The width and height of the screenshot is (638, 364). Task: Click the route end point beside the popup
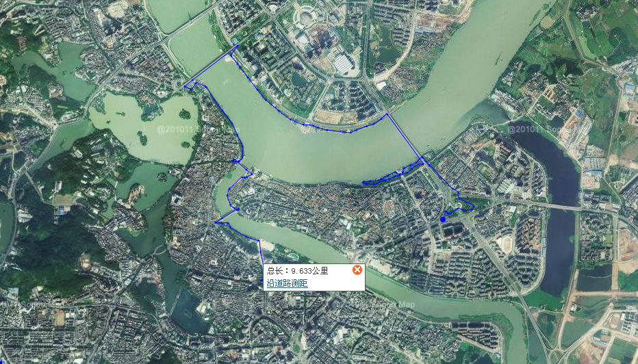coord(262,281)
